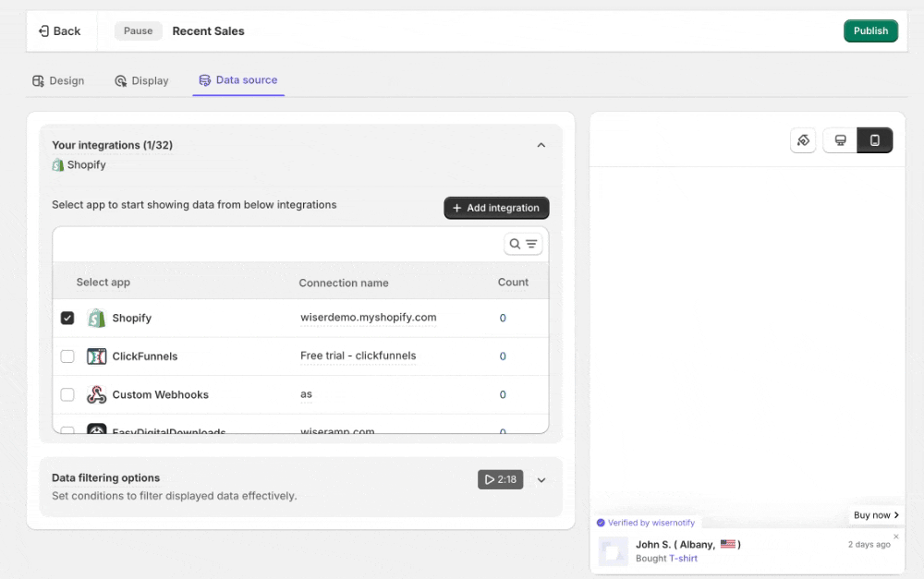Image resolution: width=924 pixels, height=579 pixels.
Task: Collapse the Your integrations section
Action: click(541, 145)
